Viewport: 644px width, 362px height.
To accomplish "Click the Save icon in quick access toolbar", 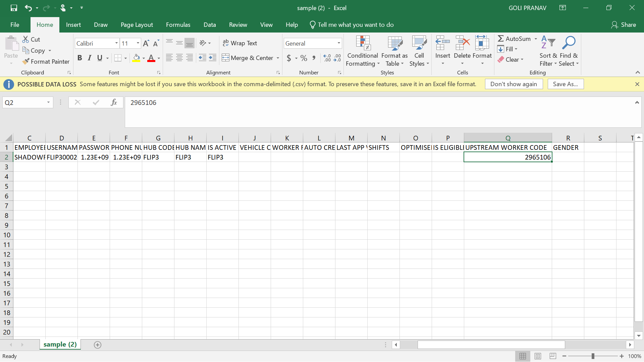I will pyautogui.click(x=14, y=8).
